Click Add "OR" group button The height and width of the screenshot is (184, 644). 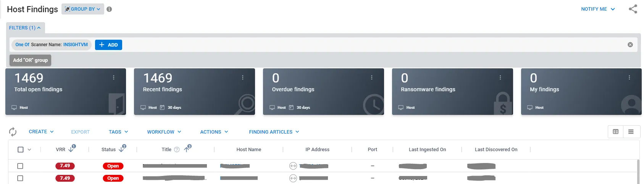pyautogui.click(x=31, y=60)
